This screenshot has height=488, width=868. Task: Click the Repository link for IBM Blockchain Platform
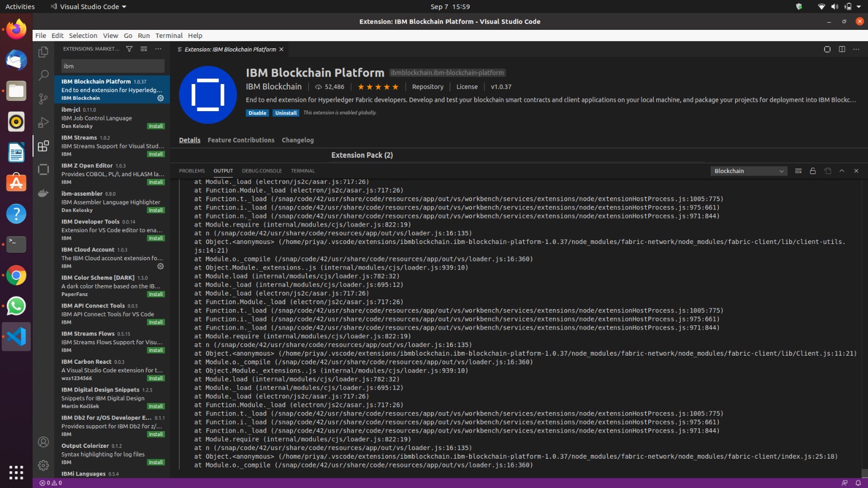(427, 86)
